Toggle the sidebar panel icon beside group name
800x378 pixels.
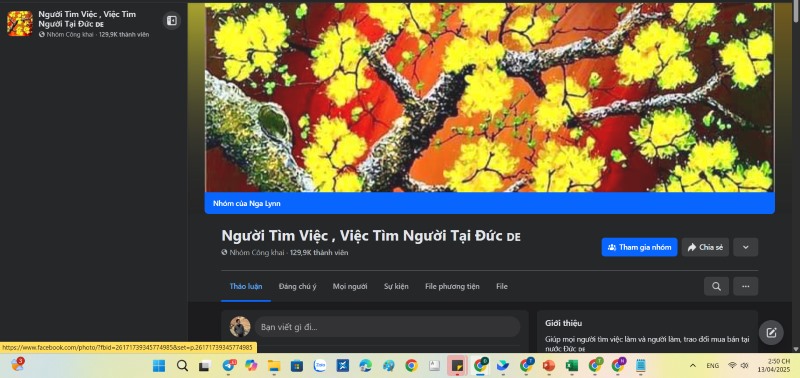(x=172, y=20)
